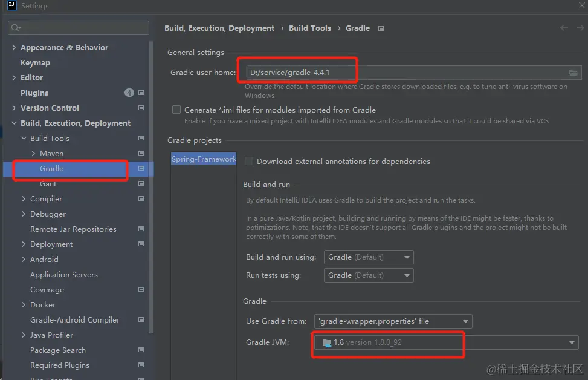
Task: Click the folder browse icon in Gradle user home
Action: coord(573,73)
